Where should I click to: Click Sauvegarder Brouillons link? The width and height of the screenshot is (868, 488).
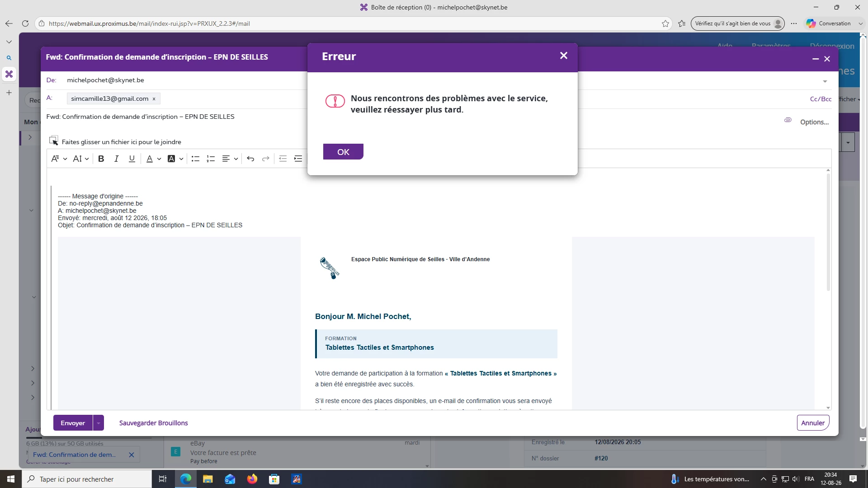tap(153, 423)
